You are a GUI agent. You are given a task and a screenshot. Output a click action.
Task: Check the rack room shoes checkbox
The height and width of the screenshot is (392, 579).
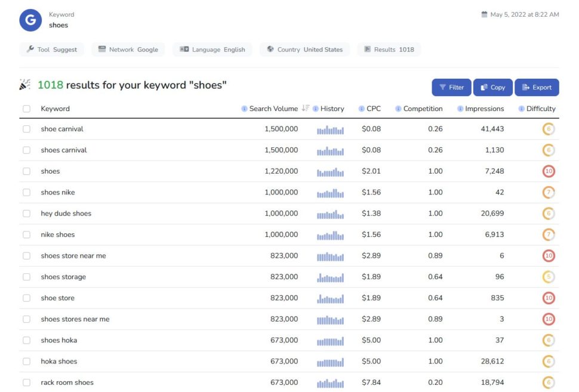(27, 382)
